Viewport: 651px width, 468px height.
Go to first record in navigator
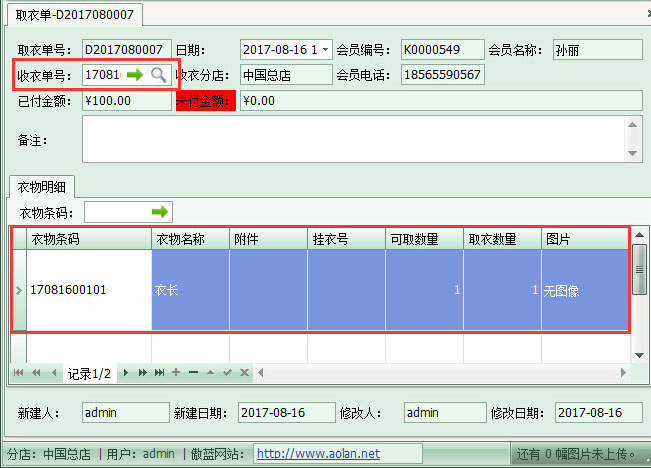point(19,372)
